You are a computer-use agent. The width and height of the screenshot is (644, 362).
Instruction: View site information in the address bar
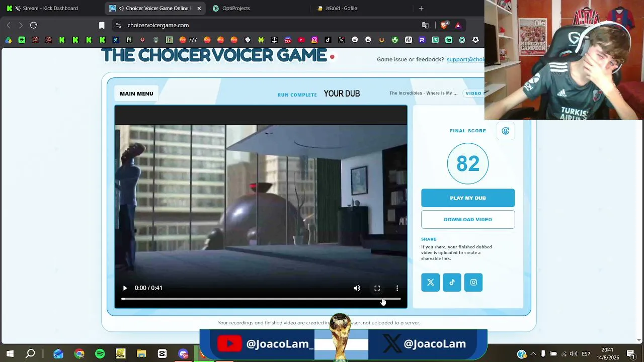click(x=118, y=25)
